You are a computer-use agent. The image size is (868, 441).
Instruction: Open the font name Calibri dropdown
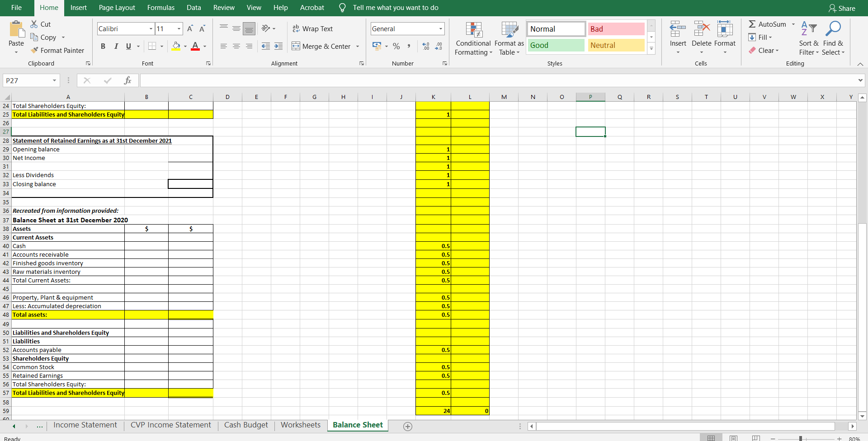(151, 28)
